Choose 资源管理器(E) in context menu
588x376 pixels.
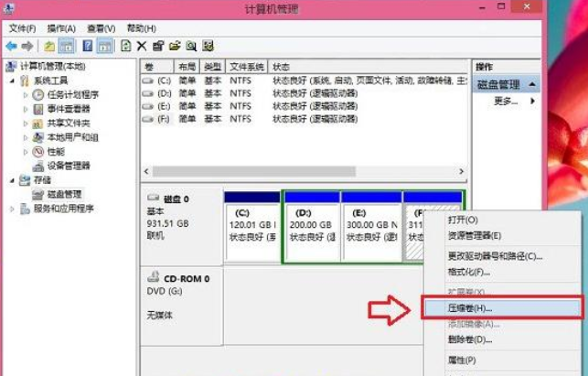[503, 236]
